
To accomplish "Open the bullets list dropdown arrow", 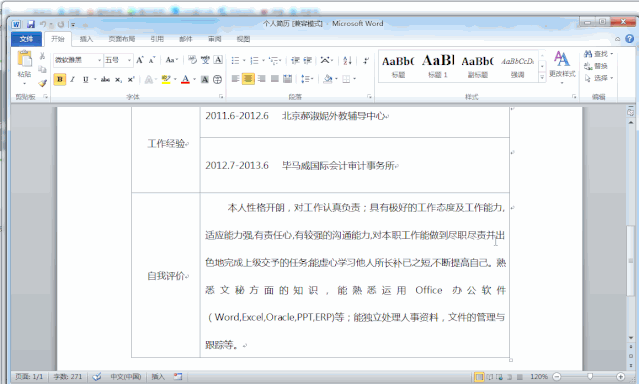I will click(244, 61).
